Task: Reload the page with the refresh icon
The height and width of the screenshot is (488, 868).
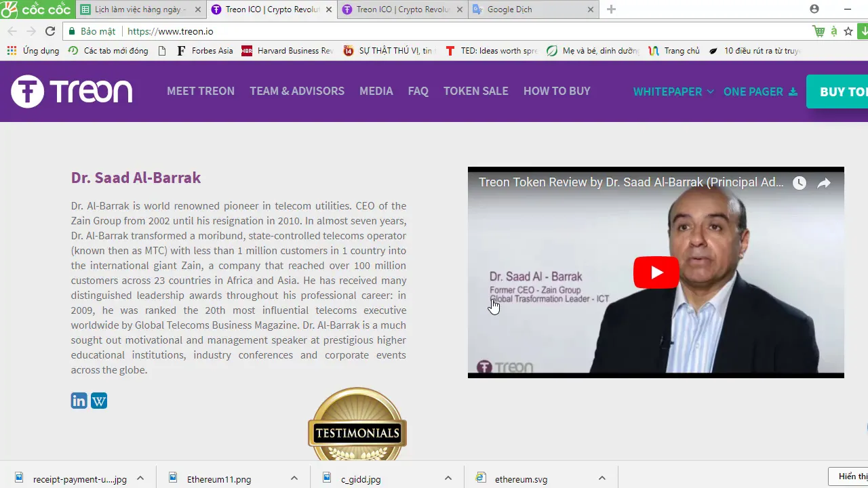Action: (50, 31)
